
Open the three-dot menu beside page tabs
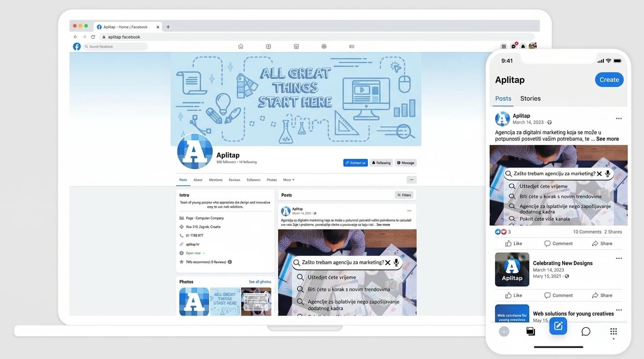tap(411, 180)
